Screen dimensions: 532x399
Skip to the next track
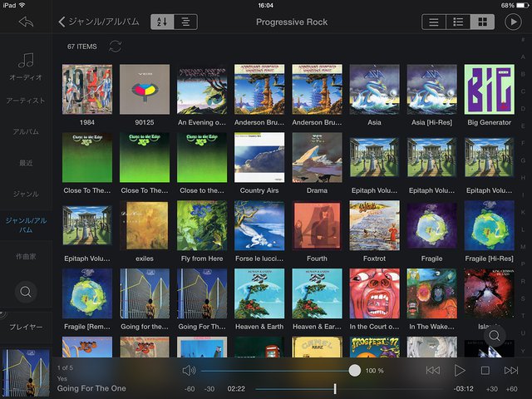coord(511,370)
